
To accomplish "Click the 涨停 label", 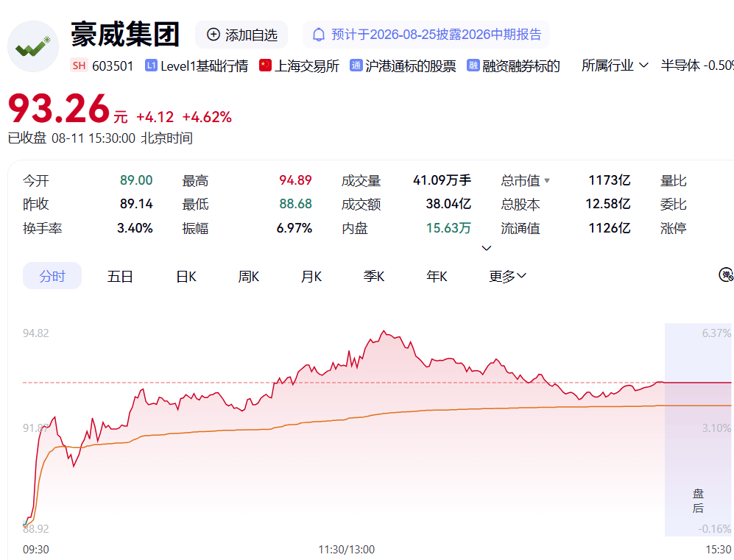I will [x=673, y=228].
